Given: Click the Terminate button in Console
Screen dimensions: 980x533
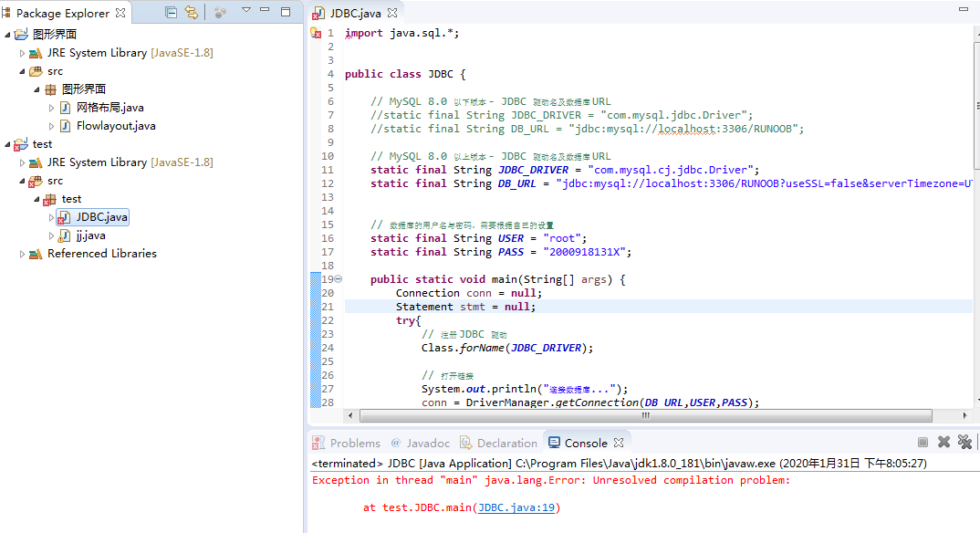Looking at the screenshot, I should click(923, 443).
